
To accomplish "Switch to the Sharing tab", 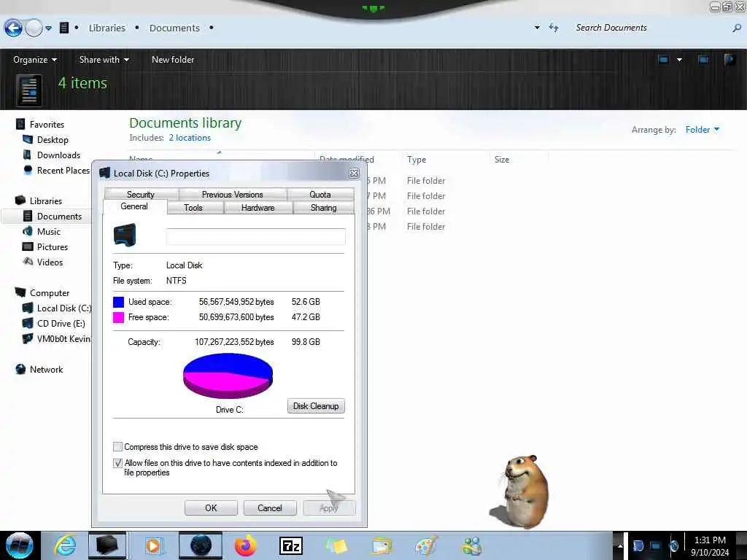I will click(323, 208).
